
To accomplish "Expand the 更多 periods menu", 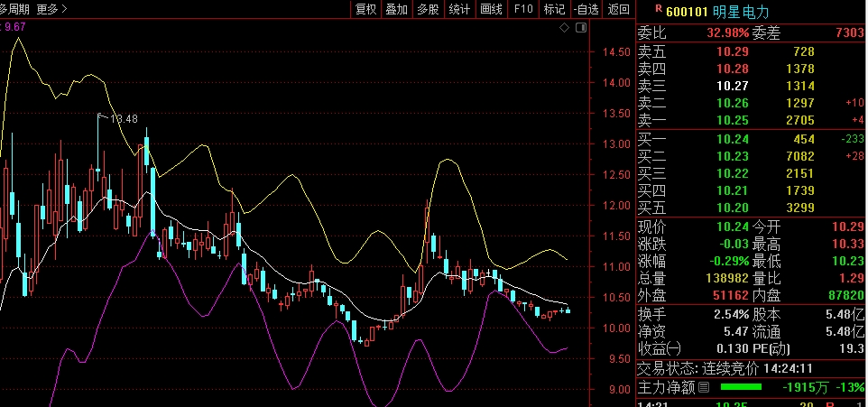I will click(x=52, y=9).
